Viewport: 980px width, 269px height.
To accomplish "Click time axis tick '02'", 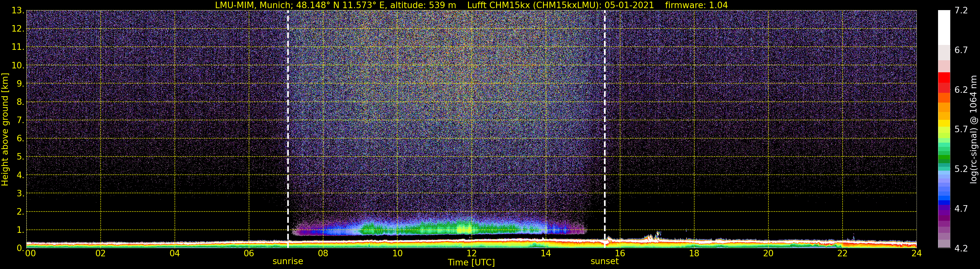I will (101, 253).
